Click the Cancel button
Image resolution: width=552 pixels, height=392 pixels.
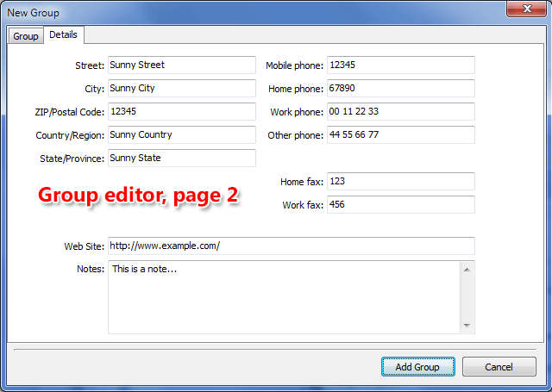pyautogui.click(x=499, y=367)
